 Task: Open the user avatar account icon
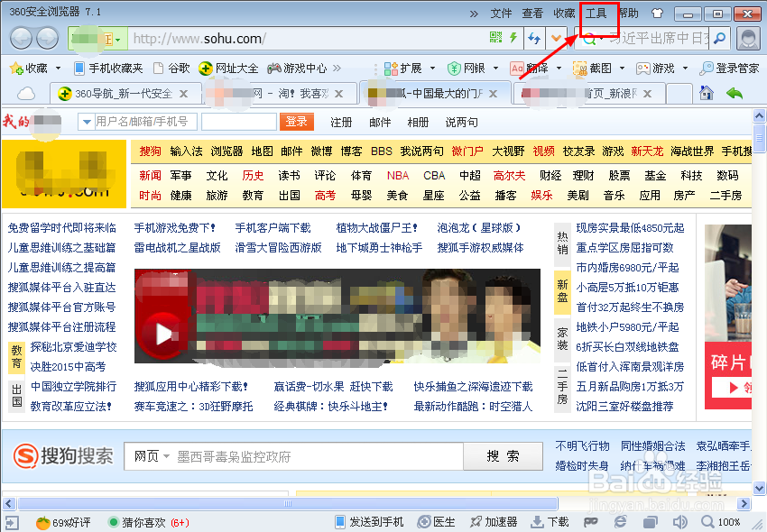point(748,39)
